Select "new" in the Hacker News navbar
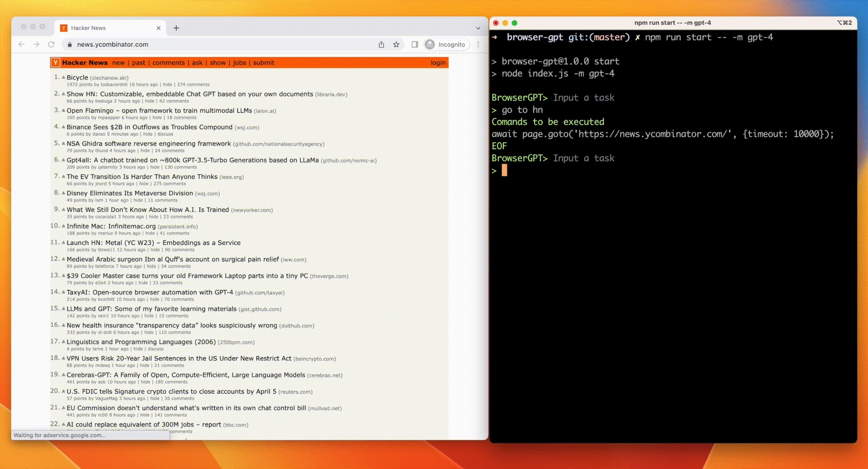Image resolution: width=868 pixels, height=469 pixels. [x=118, y=63]
